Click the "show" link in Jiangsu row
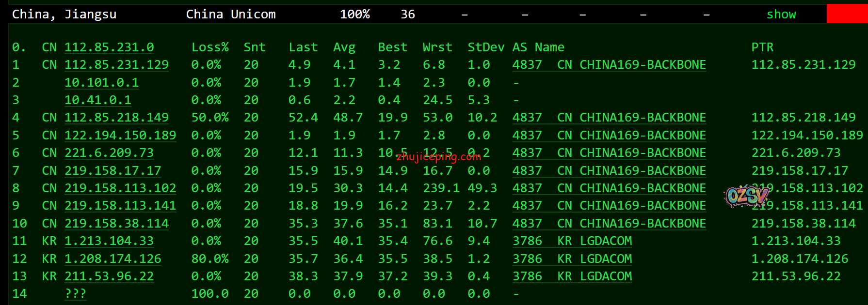This screenshot has width=868, height=305. (x=781, y=15)
